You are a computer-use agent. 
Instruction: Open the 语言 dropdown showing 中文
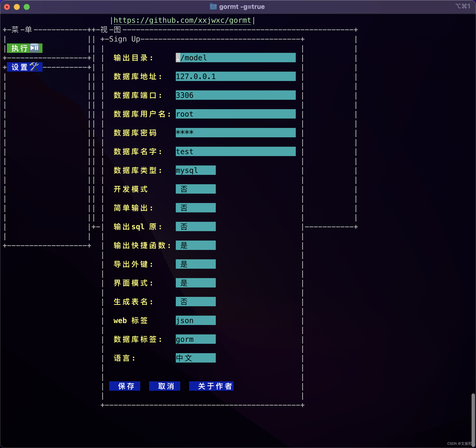[x=196, y=358]
